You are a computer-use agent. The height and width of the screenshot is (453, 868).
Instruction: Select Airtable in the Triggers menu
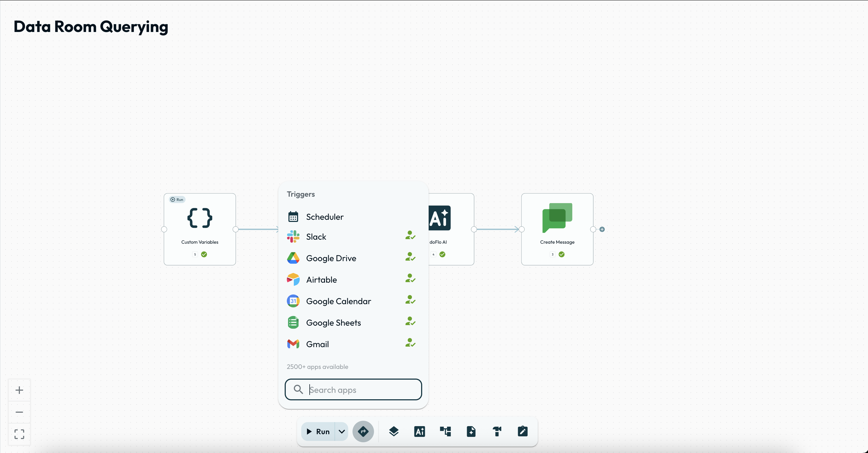point(321,280)
